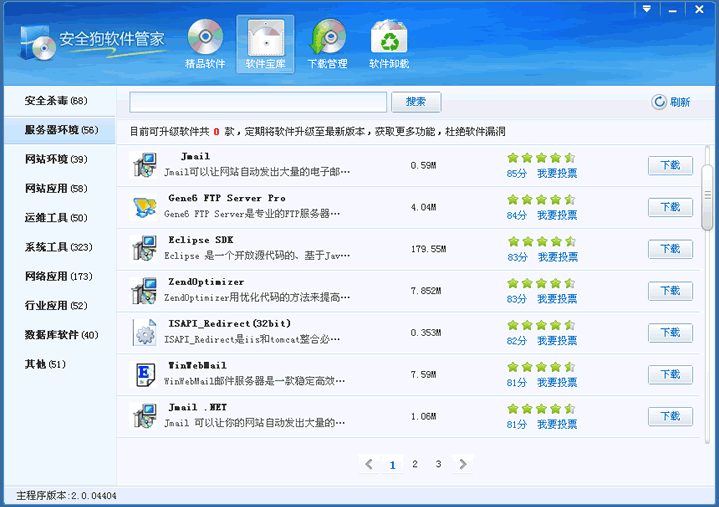Image resolution: width=719 pixels, height=507 pixels.
Task: Vote for Gene6 FTP Server Pro
Action: coord(557,215)
